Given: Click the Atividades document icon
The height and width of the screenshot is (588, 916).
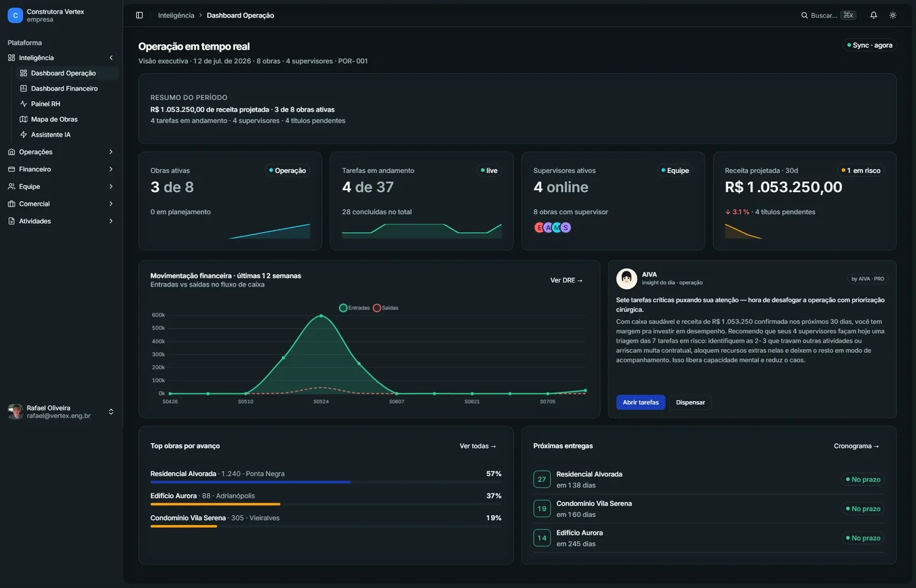Looking at the screenshot, I should click(11, 221).
